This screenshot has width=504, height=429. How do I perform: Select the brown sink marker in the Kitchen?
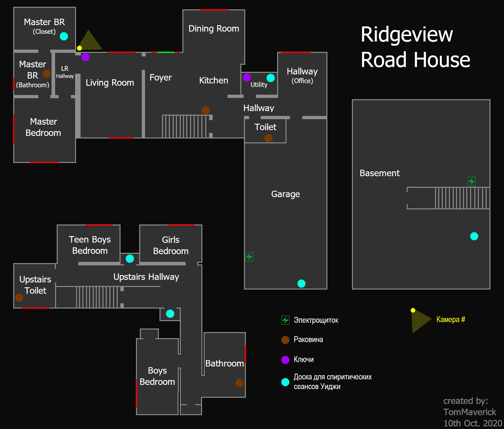pos(206,110)
